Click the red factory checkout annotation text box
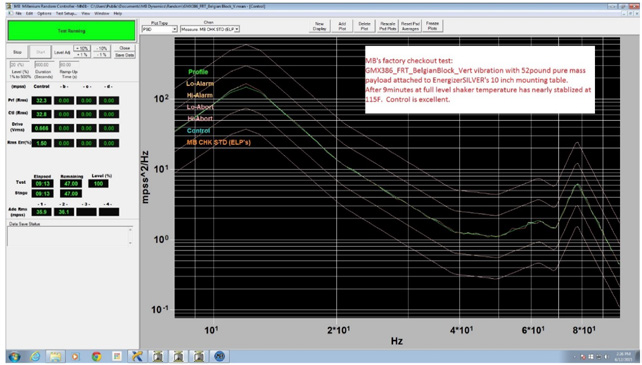This screenshot has width=642, height=365. 480,79
